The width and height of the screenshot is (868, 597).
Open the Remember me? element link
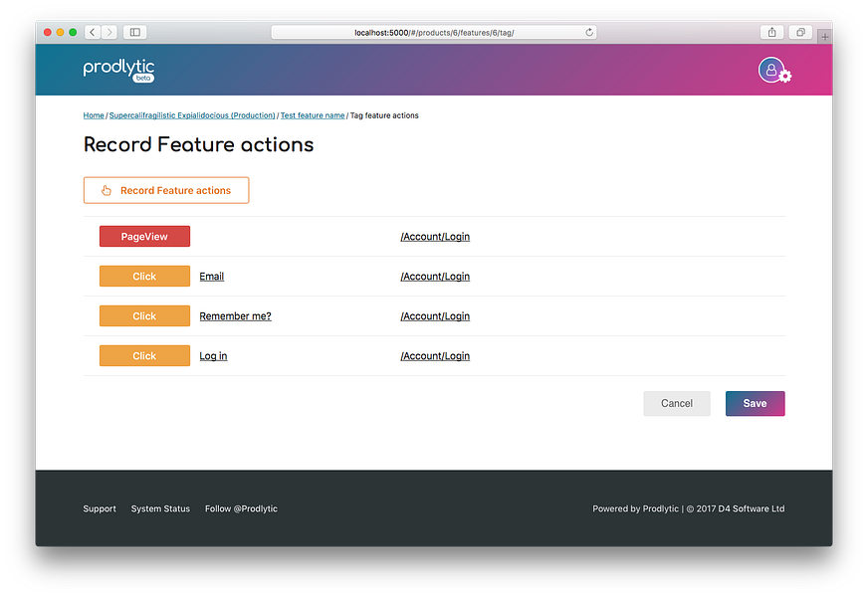pos(235,316)
